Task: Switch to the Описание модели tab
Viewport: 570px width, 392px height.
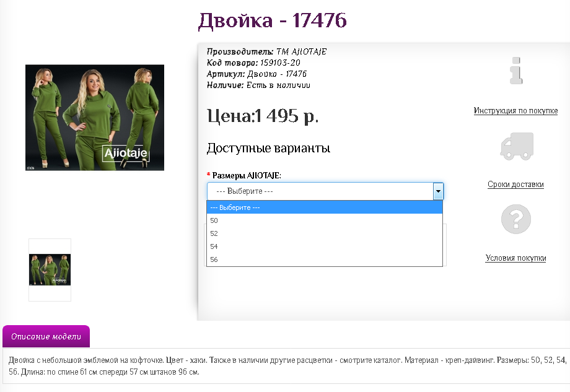Action: tap(46, 336)
